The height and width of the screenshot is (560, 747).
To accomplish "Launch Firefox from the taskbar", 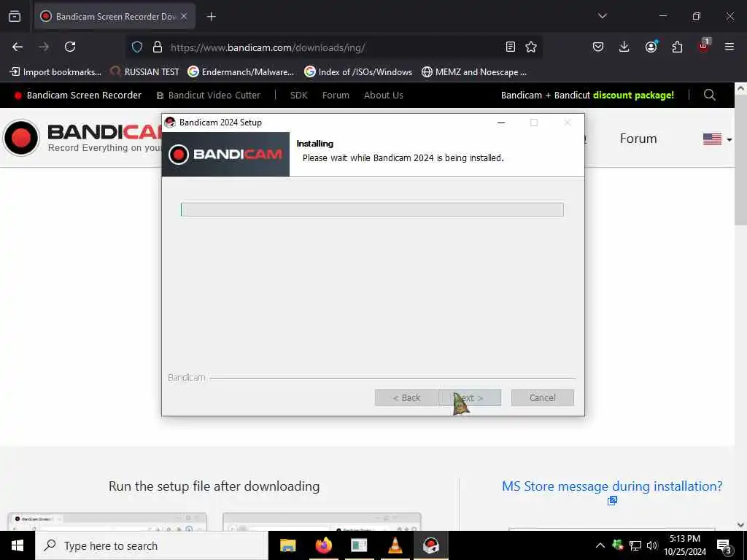I will click(x=323, y=545).
